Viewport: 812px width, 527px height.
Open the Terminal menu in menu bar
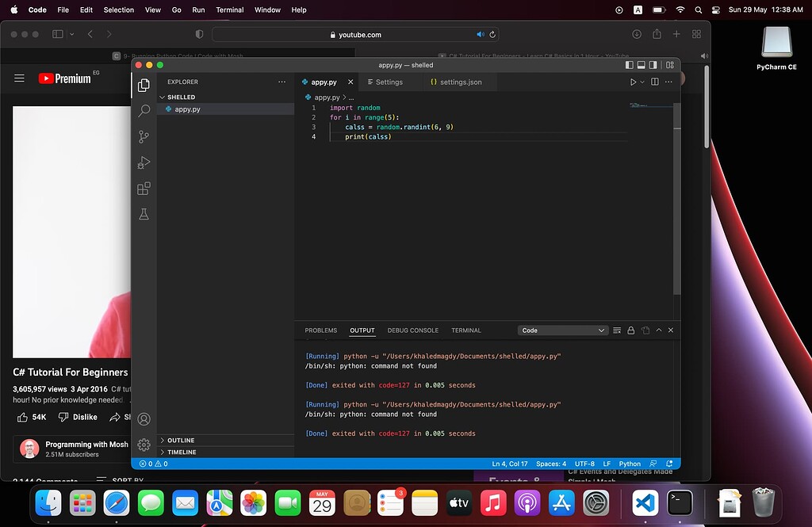coord(230,10)
